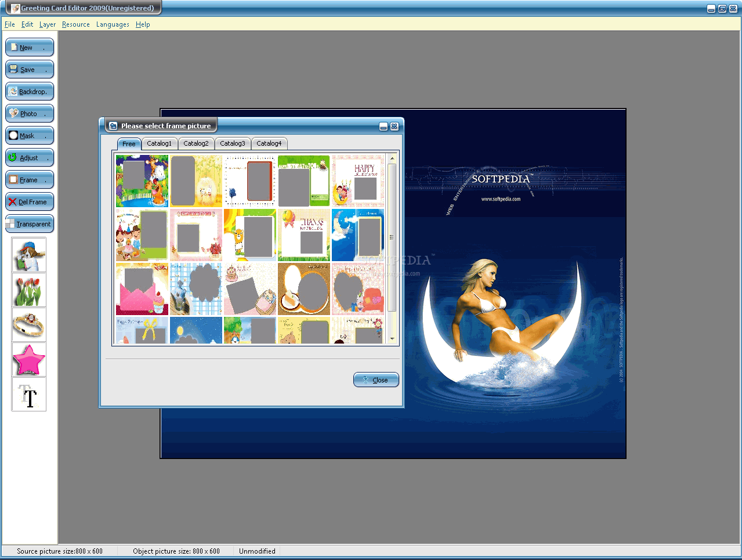
Task: Click the frame list scroll down arrow
Action: click(392, 339)
